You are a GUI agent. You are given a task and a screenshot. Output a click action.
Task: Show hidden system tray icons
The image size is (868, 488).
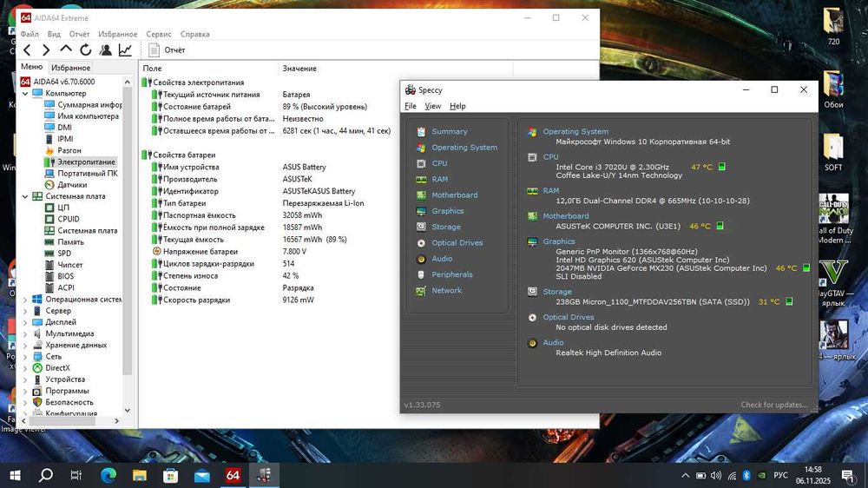(686, 475)
